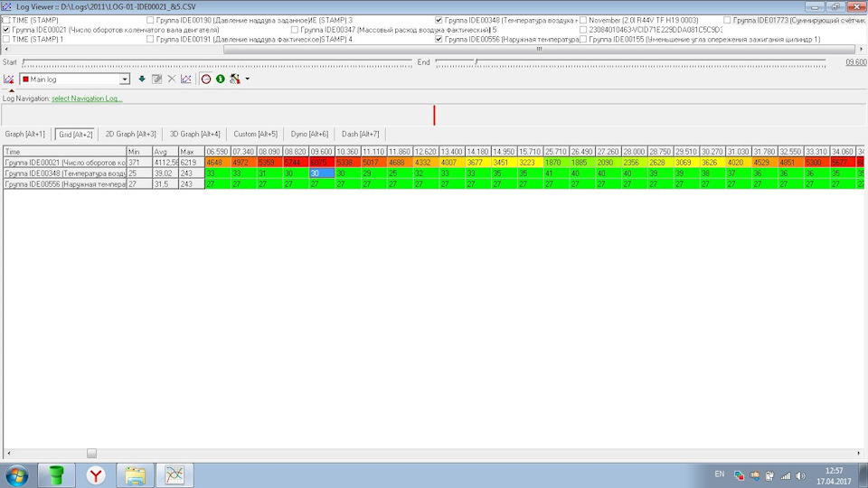The width and height of the screenshot is (868, 488).
Task: Click the edit log icon
Action: coord(156,80)
